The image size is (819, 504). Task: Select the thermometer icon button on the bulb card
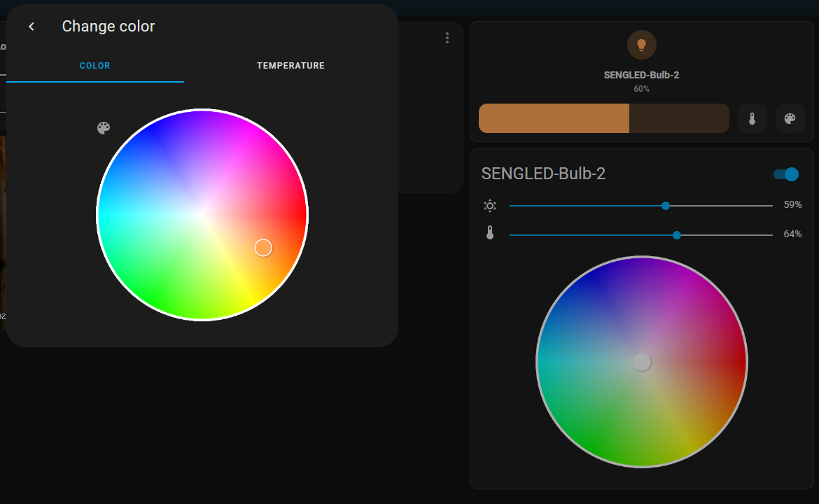pyautogui.click(x=752, y=118)
